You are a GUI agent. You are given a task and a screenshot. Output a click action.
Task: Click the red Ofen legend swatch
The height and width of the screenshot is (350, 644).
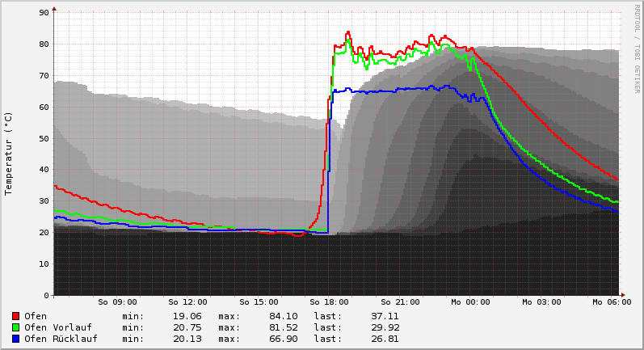point(15,316)
